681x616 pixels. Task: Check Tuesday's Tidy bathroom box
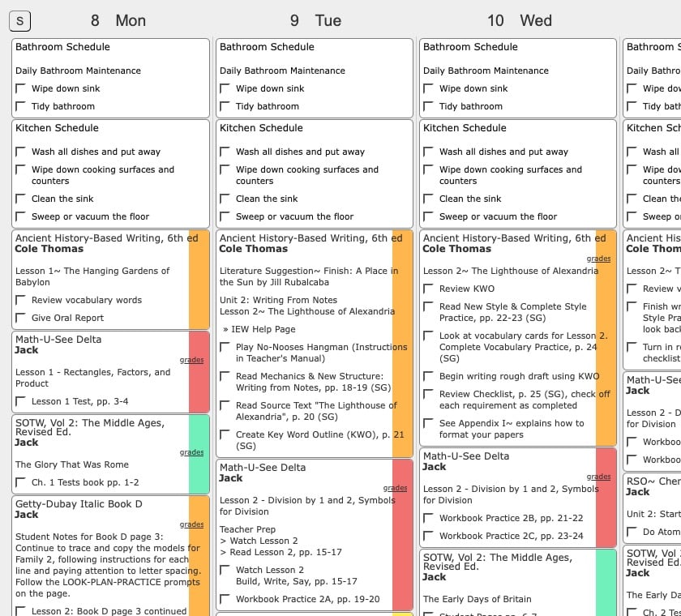pos(225,106)
